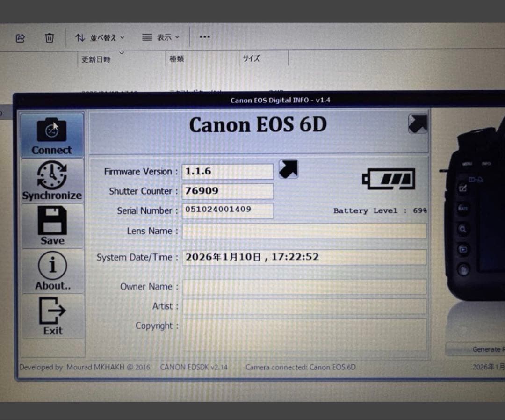The image size is (505, 420).
Task: Click the Shutter Counter label
Action: click(x=144, y=191)
